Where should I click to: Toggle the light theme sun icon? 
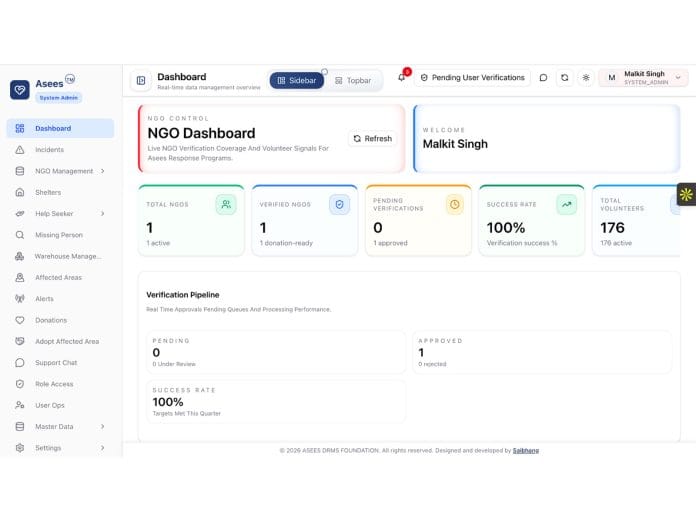pyautogui.click(x=586, y=78)
